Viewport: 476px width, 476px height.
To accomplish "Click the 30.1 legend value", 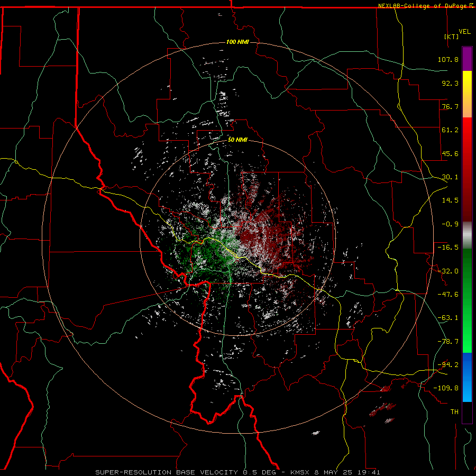I will point(450,177).
